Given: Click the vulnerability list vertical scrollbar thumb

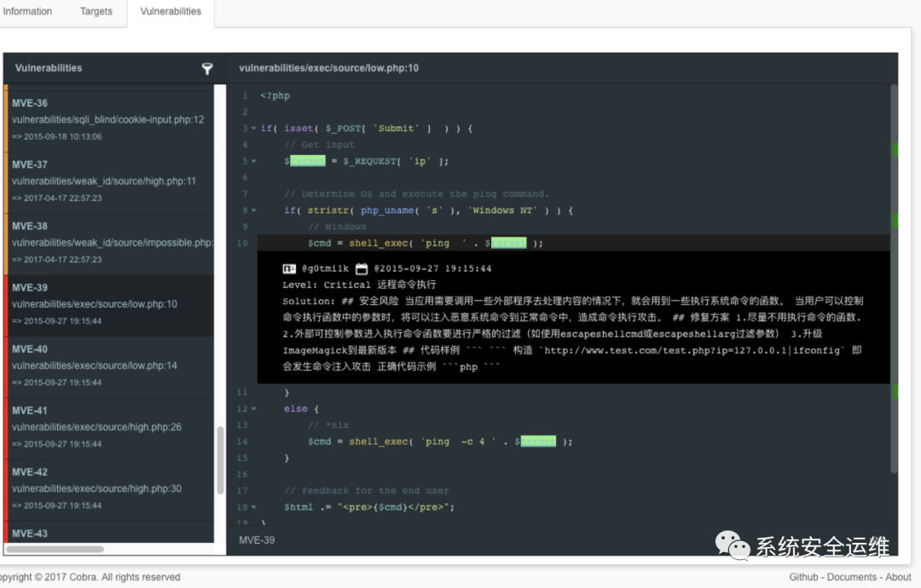Looking at the screenshot, I should (x=220, y=460).
